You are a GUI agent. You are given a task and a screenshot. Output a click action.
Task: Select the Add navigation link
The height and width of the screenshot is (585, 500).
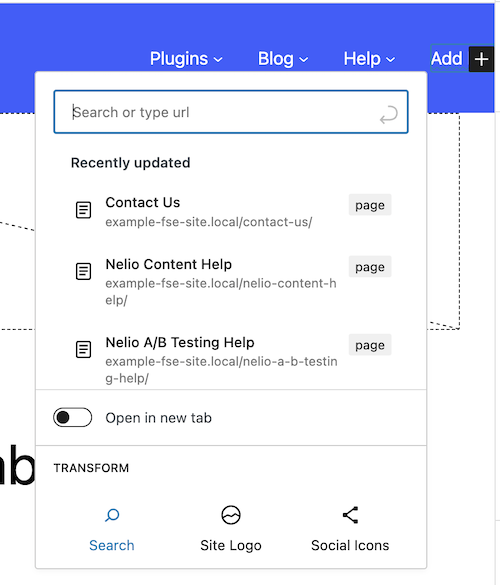(x=447, y=59)
